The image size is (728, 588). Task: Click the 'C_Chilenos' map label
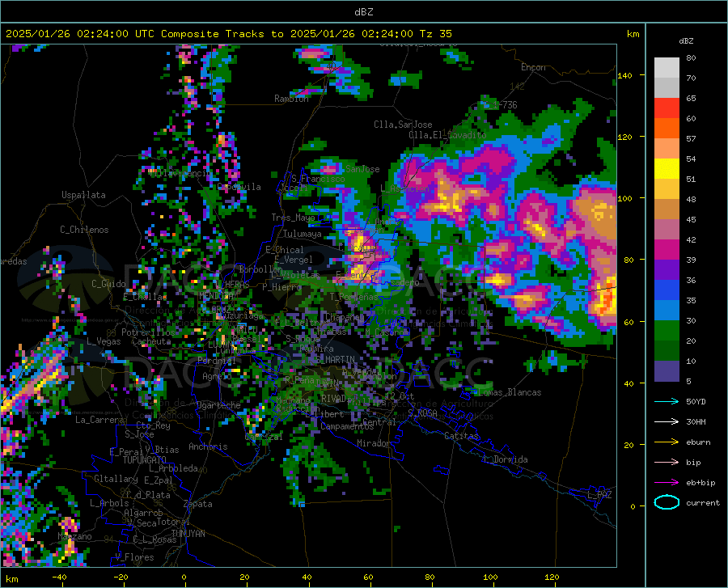pyautogui.click(x=84, y=230)
